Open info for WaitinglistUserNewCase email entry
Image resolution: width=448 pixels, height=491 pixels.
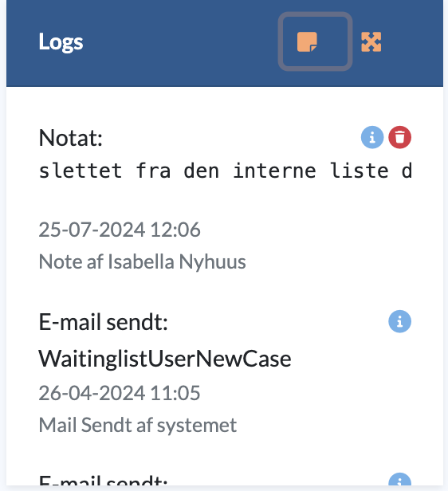(400, 321)
